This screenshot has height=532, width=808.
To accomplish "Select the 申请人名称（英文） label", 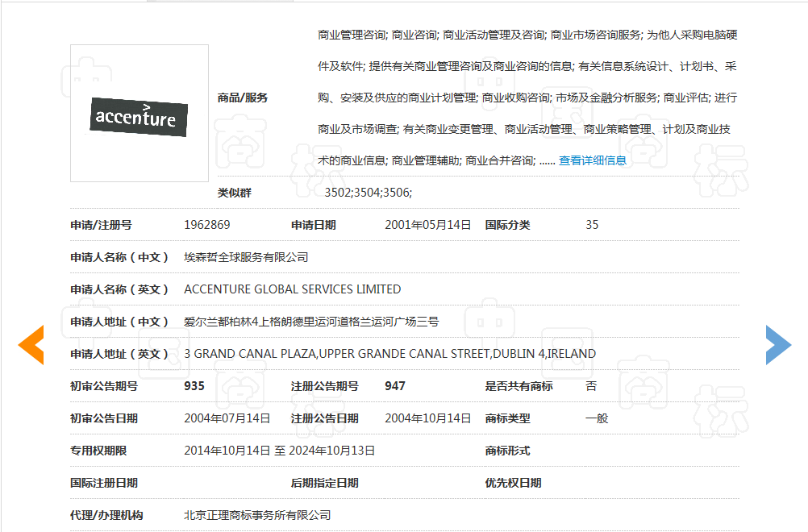I will 119,289.
